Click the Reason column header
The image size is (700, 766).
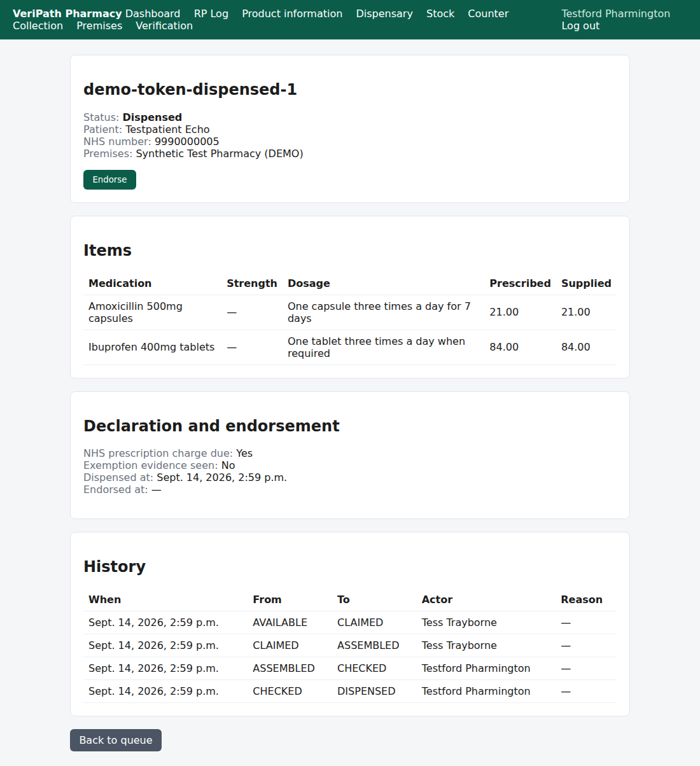tap(581, 599)
